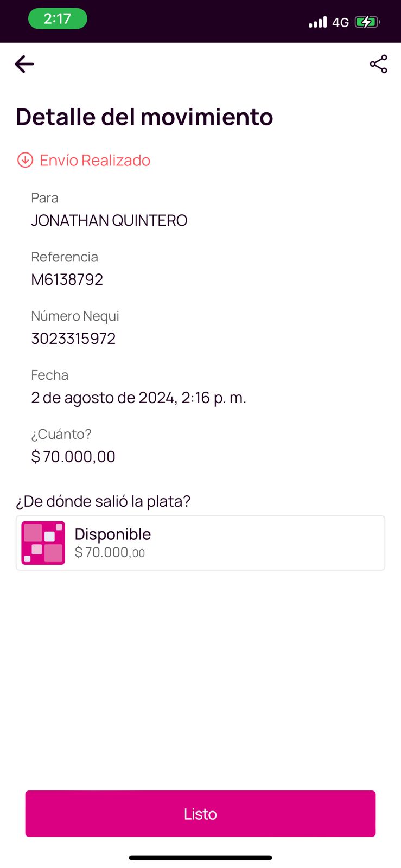The width and height of the screenshot is (401, 868).
Task: Tap the $70.000,00 amount in Disponible card
Action: click(110, 553)
